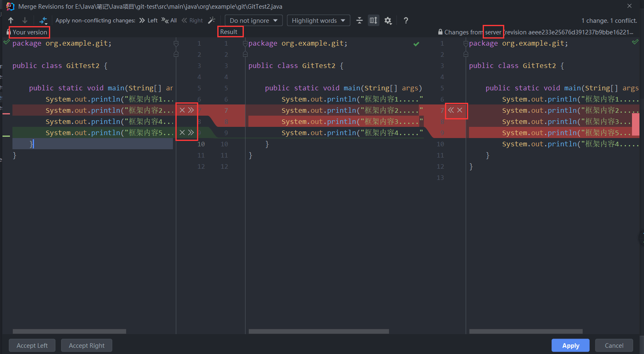Click line number 13 in the server pane gutter
644x354 pixels.
pyautogui.click(x=440, y=177)
